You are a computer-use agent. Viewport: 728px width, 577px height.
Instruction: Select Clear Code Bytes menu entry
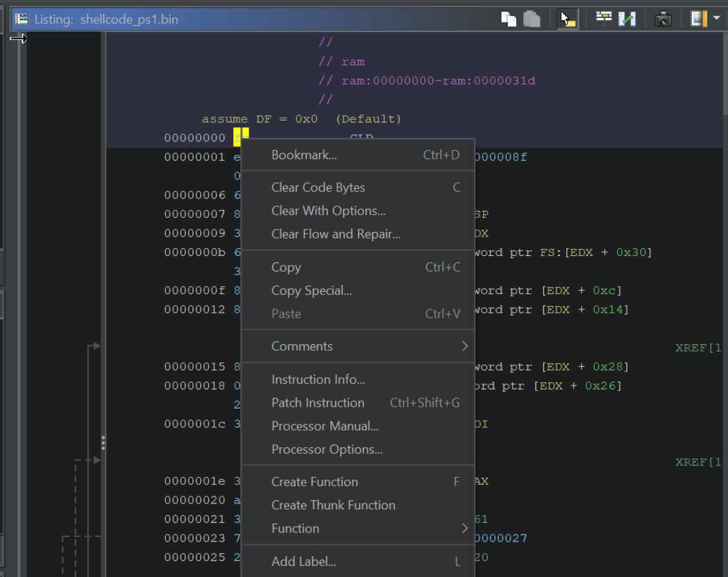(x=318, y=188)
